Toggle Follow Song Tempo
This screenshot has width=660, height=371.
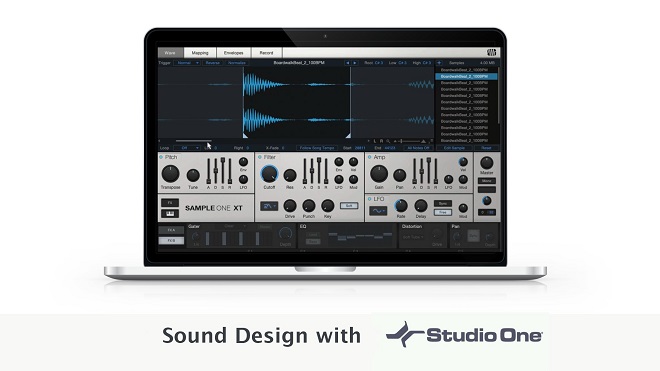coord(317,148)
